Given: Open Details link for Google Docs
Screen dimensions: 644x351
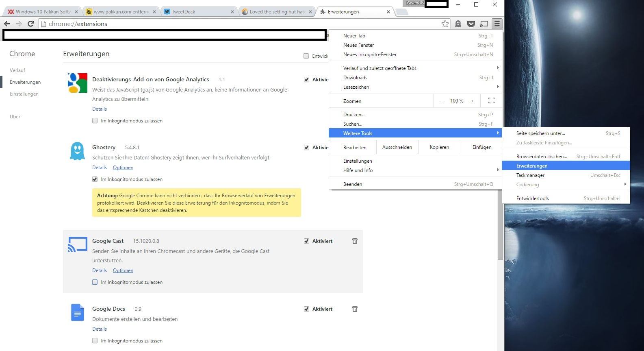Looking at the screenshot, I should click(x=100, y=329).
